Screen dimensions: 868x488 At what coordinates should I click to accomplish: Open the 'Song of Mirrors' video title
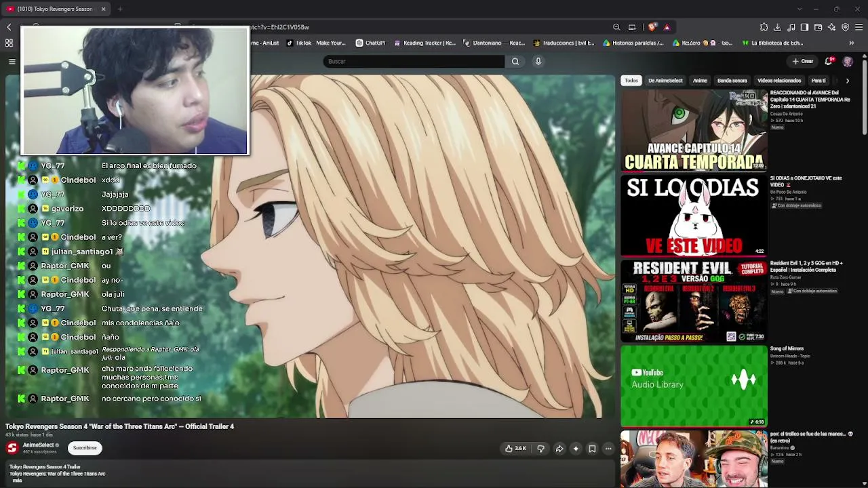(x=787, y=348)
